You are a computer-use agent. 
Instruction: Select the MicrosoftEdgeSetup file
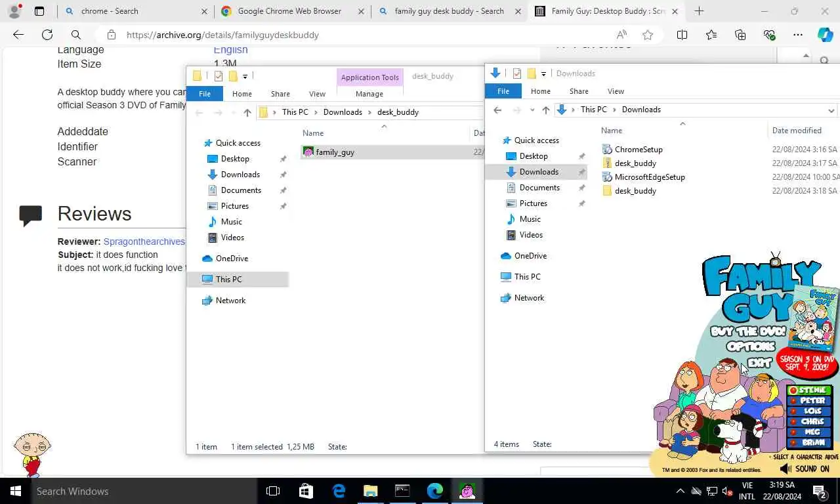(643, 177)
